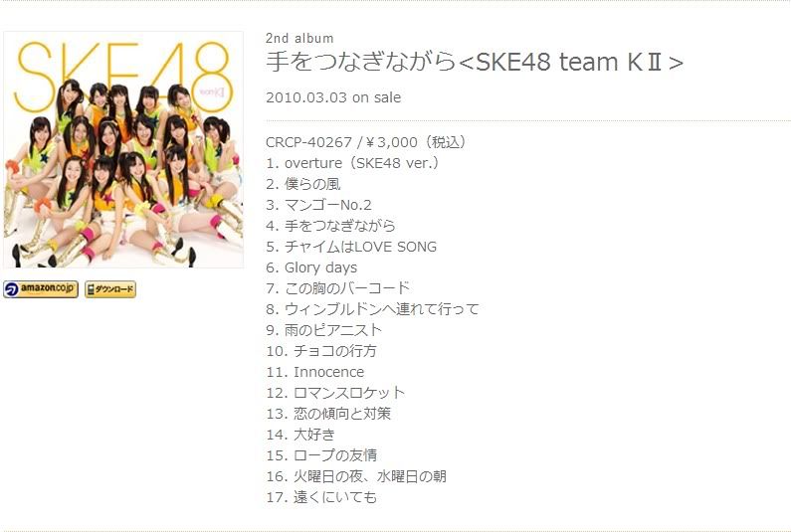
Task: Click the amazon.co.jp purchase button
Action: (x=41, y=289)
